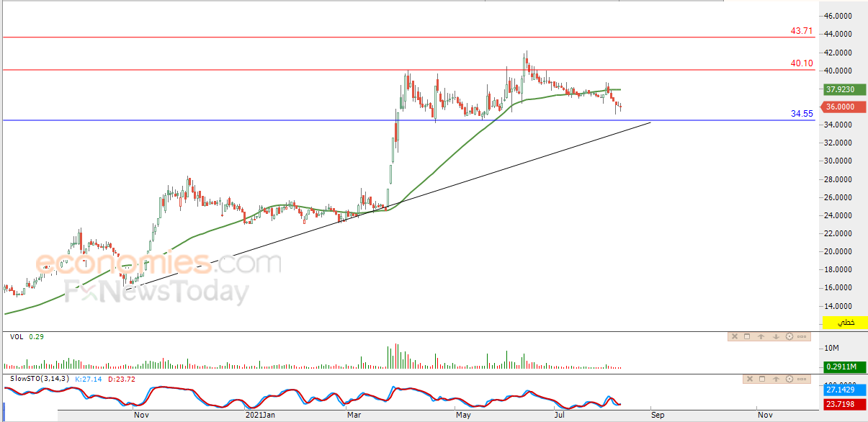Close the VOL indicator panel

(x=735, y=336)
